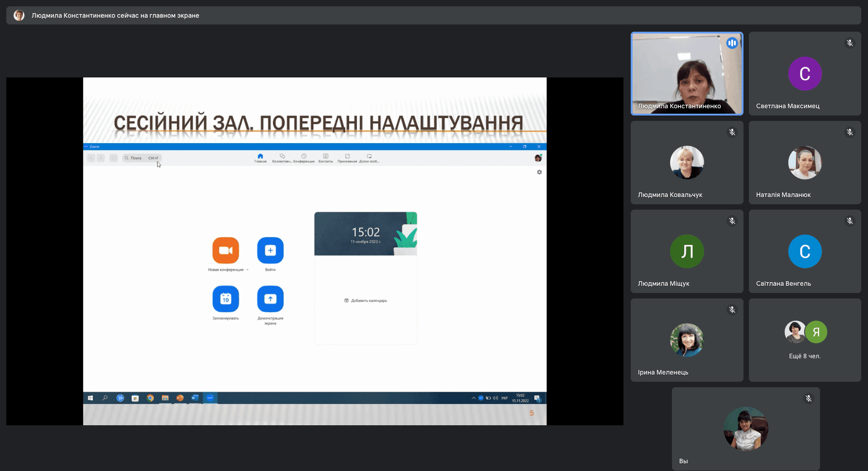Image resolution: width=868 pixels, height=471 pixels.
Task: Open the Конференции tab in Zoom
Action: 304,158
